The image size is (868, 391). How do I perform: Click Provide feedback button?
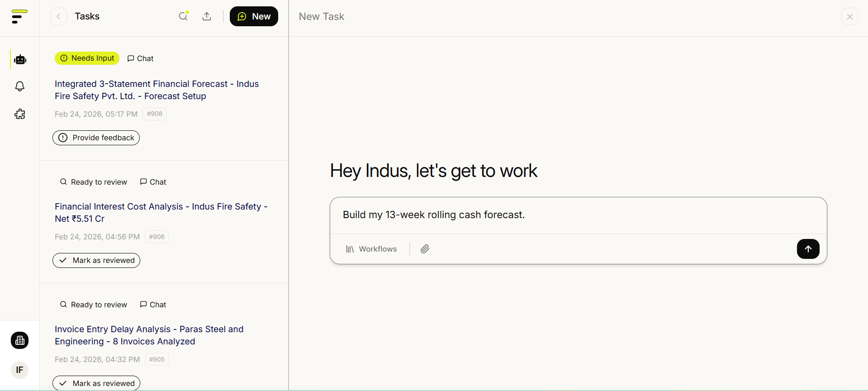click(x=96, y=138)
